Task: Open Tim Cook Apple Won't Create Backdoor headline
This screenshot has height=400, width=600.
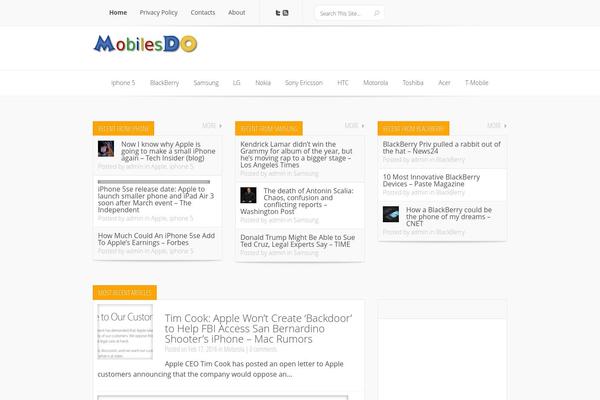Action: [259, 328]
